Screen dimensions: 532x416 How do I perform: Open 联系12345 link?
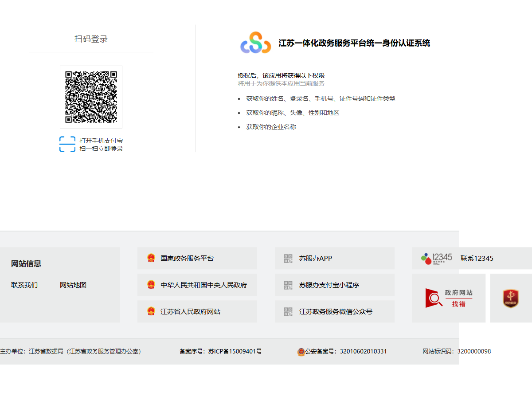tap(477, 258)
